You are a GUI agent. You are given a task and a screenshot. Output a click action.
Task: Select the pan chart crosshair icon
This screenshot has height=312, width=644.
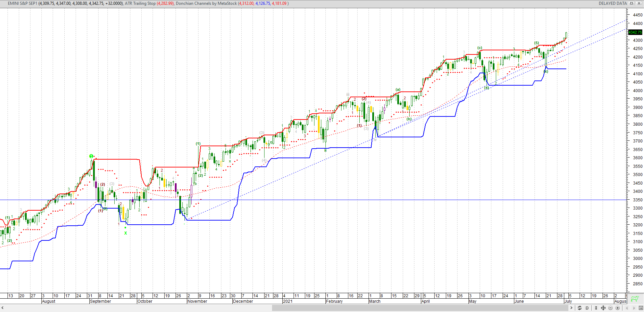pyautogui.click(x=603, y=308)
